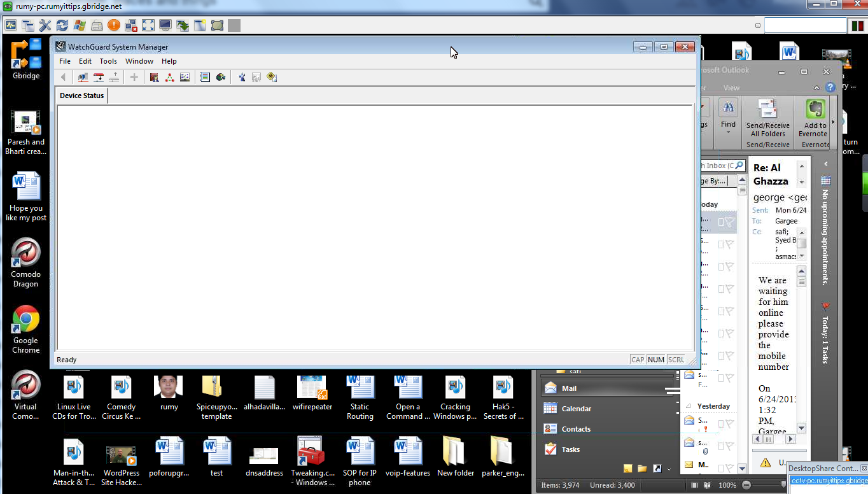This screenshot has width=868, height=494.
Task: Click the yellow diamond CA manager icon
Action: [x=272, y=77]
